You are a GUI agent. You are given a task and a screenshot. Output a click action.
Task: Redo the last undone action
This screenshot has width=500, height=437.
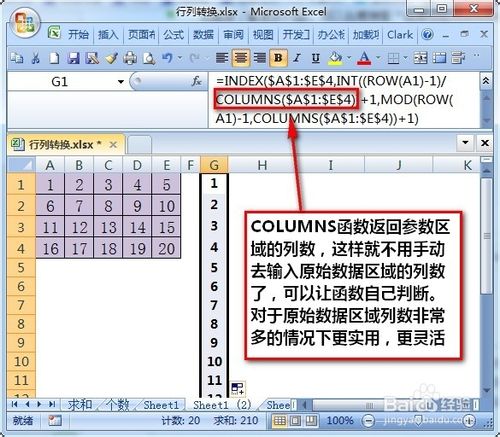pyautogui.click(x=194, y=58)
